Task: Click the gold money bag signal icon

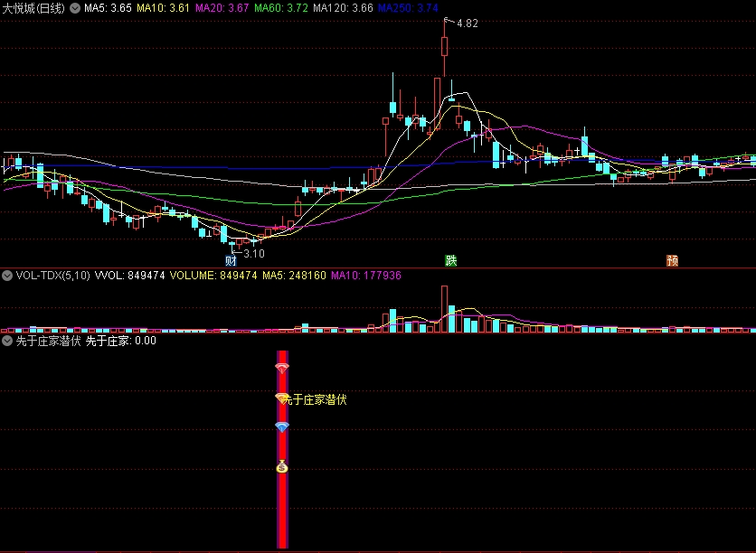Action: tap(282, 466)
